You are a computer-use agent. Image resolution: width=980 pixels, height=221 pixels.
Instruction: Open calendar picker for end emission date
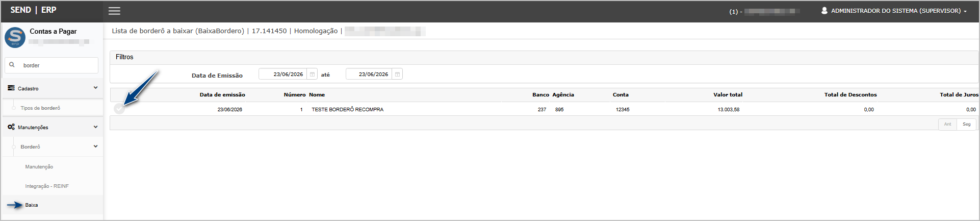(397, 75)
